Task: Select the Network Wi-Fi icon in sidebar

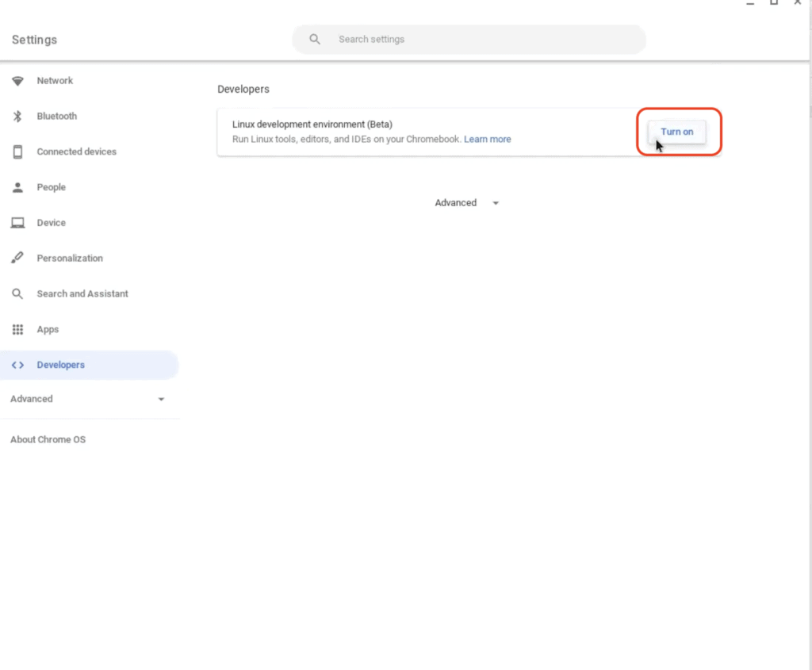Action: (x=17, y=80)
